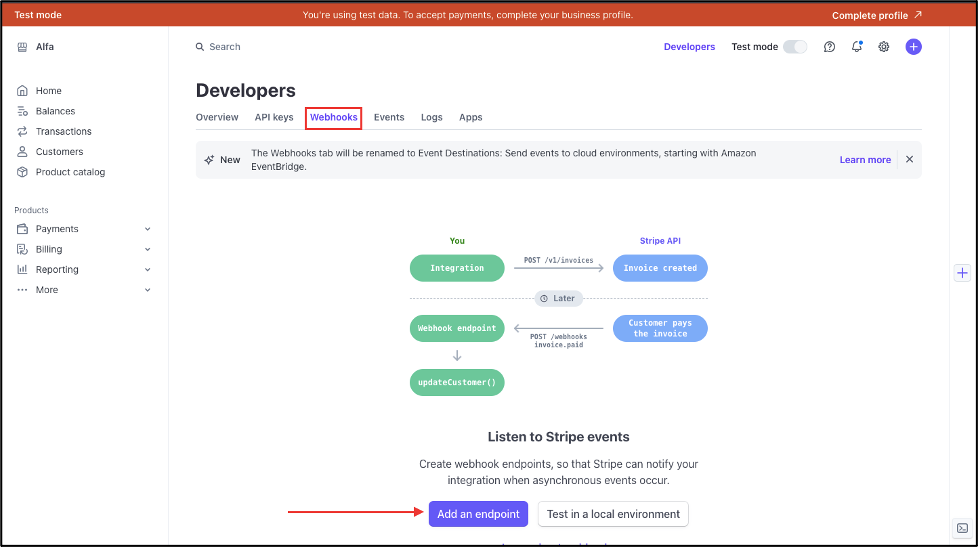979x547 pixels.
Task: Switch to the Overview tab
Action: (217, 117)
